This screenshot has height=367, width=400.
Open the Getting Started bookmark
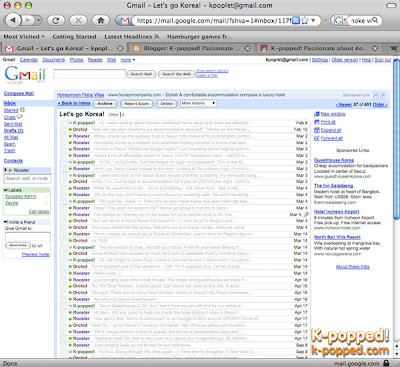click(x=74, y=37)
